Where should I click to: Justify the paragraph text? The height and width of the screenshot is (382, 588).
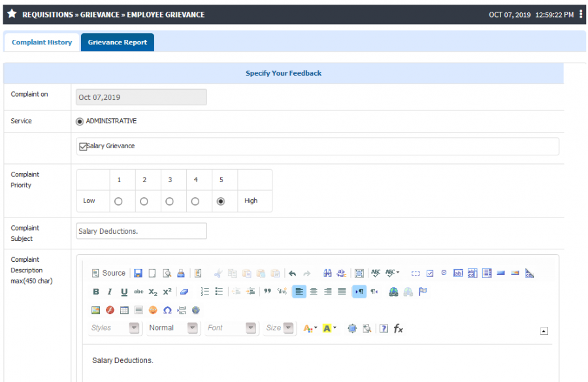[x=342, y=292]
